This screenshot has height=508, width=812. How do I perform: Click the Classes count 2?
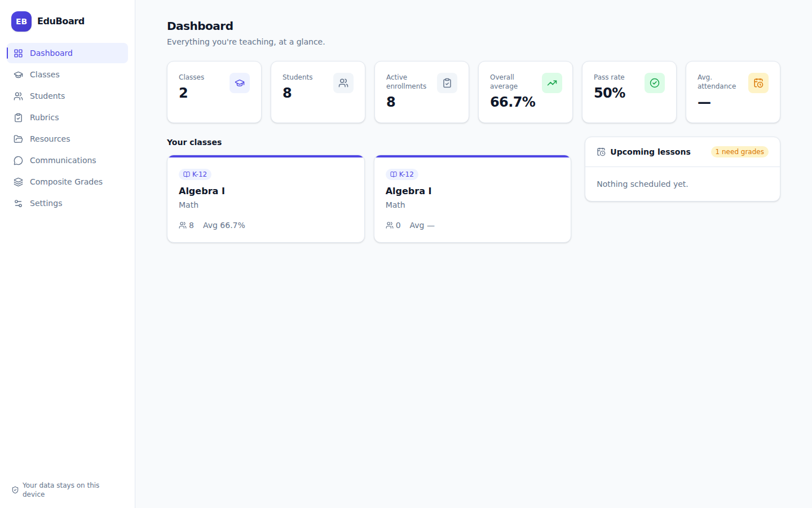(183, 93)
